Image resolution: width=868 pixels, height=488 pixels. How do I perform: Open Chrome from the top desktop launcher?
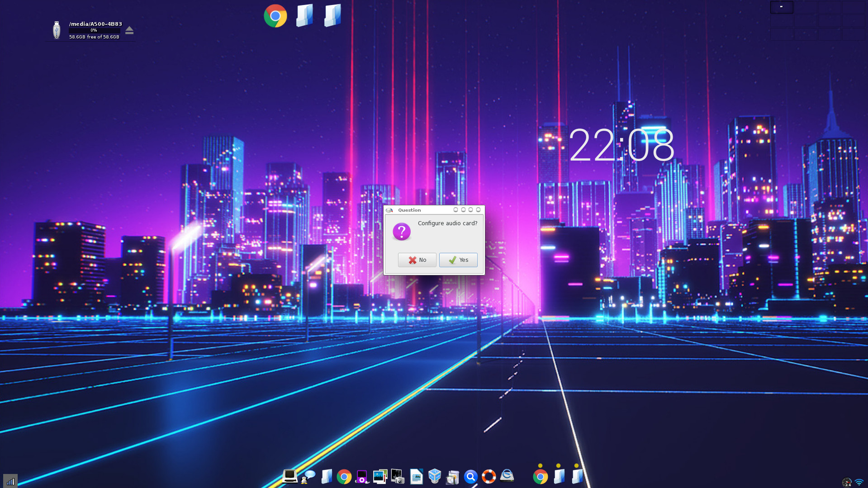coord(275,16)
